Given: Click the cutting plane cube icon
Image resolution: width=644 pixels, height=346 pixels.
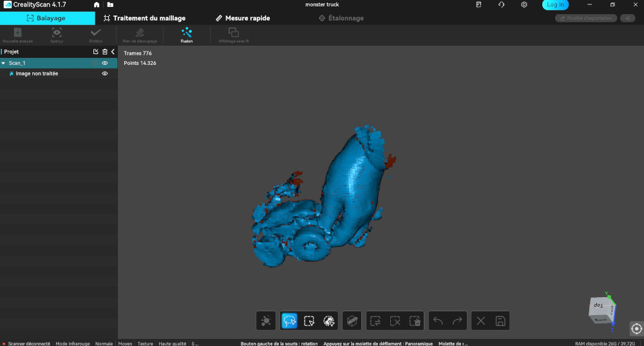Looking at the screenshot, I should pos(352,321).
